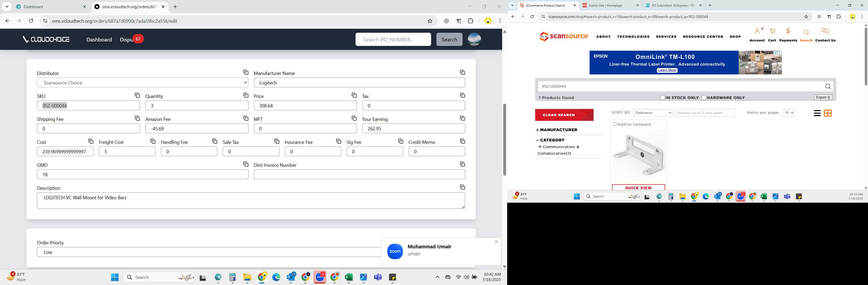The height and width of the screenshot is (285, 868).
Task: Click the ScanSource search magnifier icon
Action: pyautogui.click(x=828, y=87)
